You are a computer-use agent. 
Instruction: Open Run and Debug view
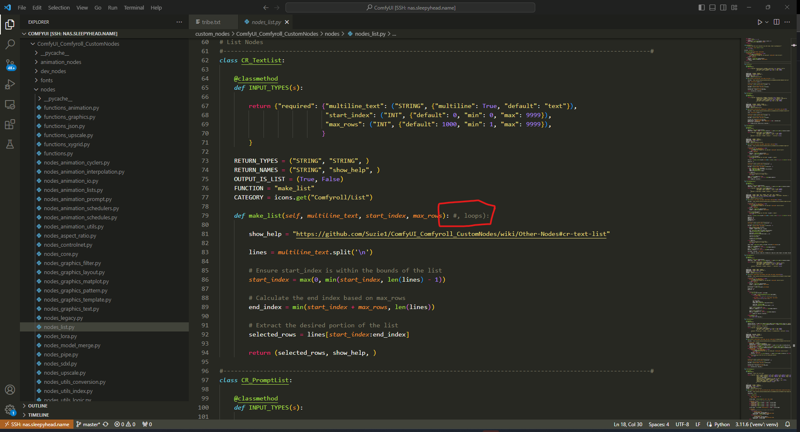pos(10,84)
